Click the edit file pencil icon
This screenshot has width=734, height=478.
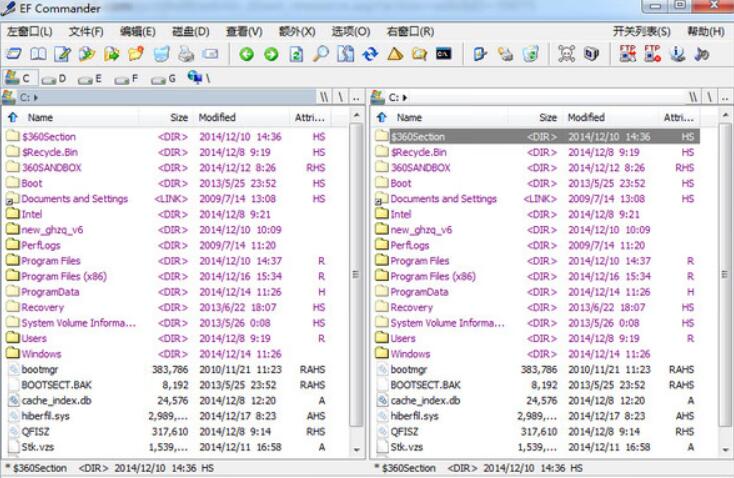pos(63,54)
